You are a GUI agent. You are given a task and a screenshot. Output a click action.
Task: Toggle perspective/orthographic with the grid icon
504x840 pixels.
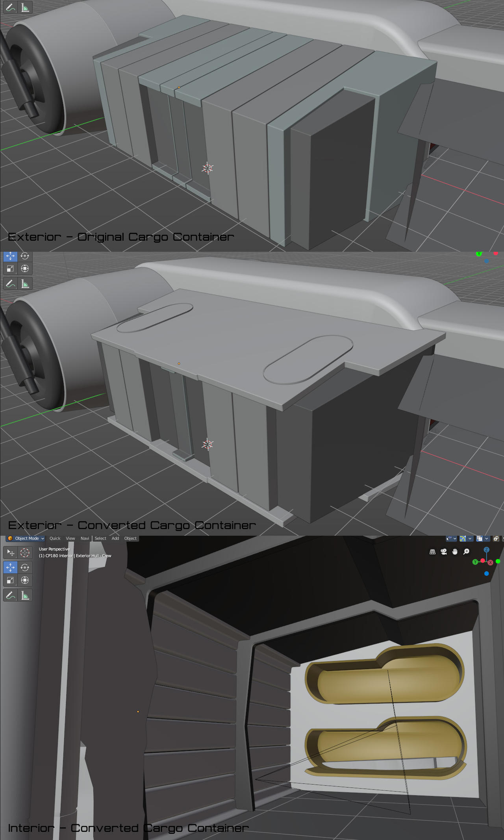pos(432,552)
